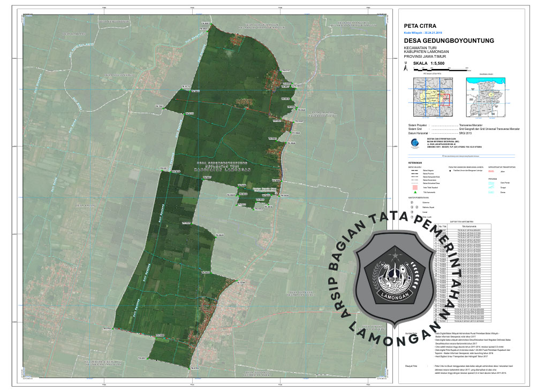545x392 pixels.
Task: Click the red Jalan road legend line
Action: click(x=491, y=171)
